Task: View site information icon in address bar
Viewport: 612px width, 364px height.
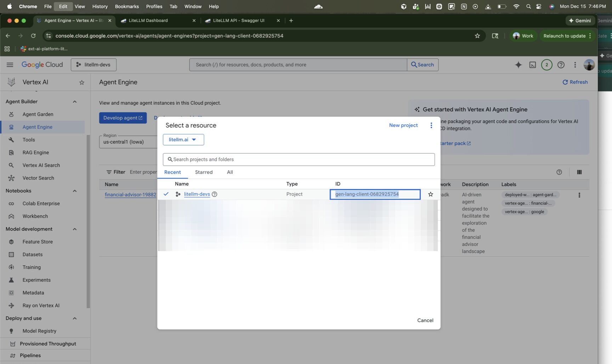Action: (x=49, y=36)
